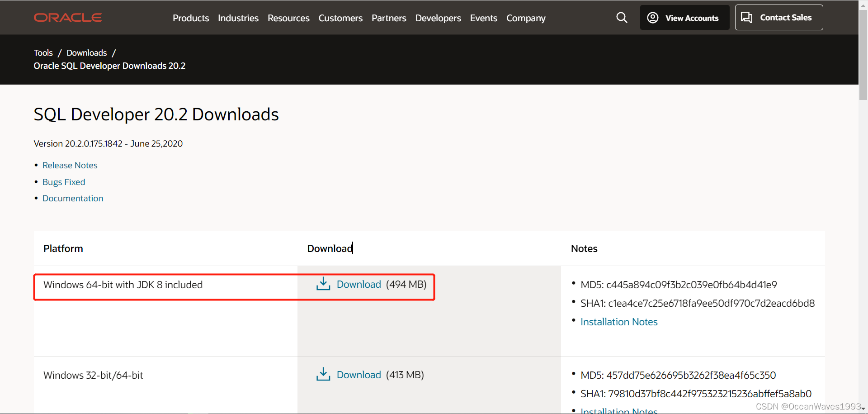Select the MD5 457dd75e626695b3262f38ea4f65c350 text
Viewport: 868px width, 414px height.
[x=678, y=375]
